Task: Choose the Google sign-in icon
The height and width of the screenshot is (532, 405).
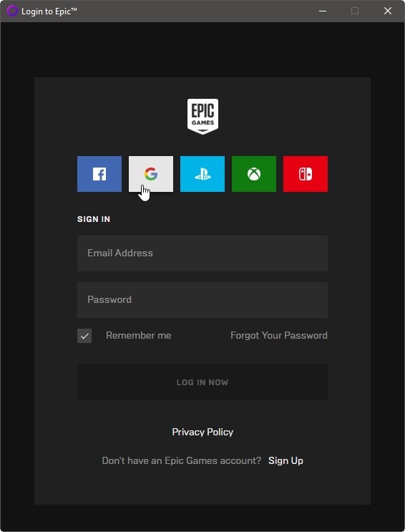Action: point(151,174)
